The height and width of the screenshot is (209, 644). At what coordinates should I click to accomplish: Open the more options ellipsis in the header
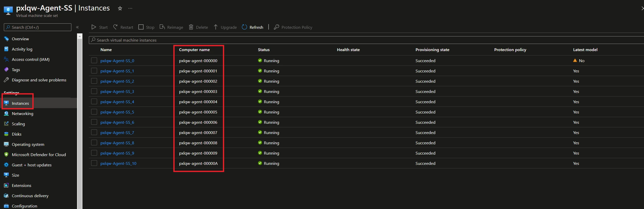click(130, 8)
